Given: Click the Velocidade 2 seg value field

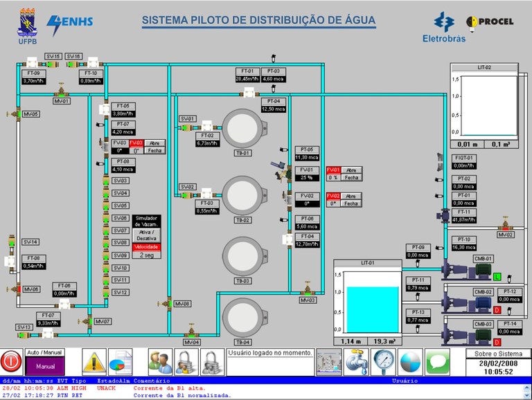Looking at the screenshot, I should pos(145,255).
